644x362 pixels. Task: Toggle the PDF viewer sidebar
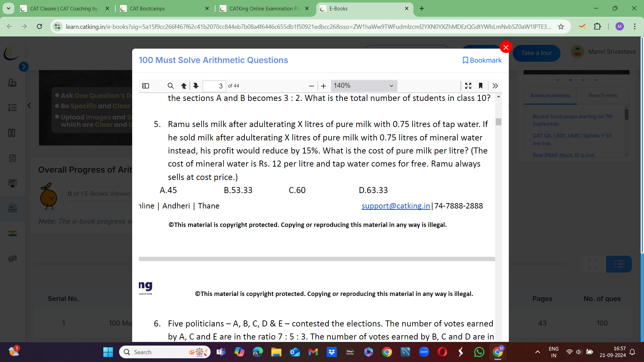pyautogui.click(x=146, y=86)
